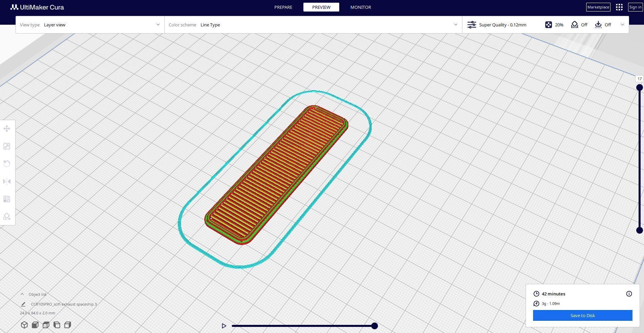Switch to front view camera
This screenshot has width=644, height=333.
(x=35, y=325)
